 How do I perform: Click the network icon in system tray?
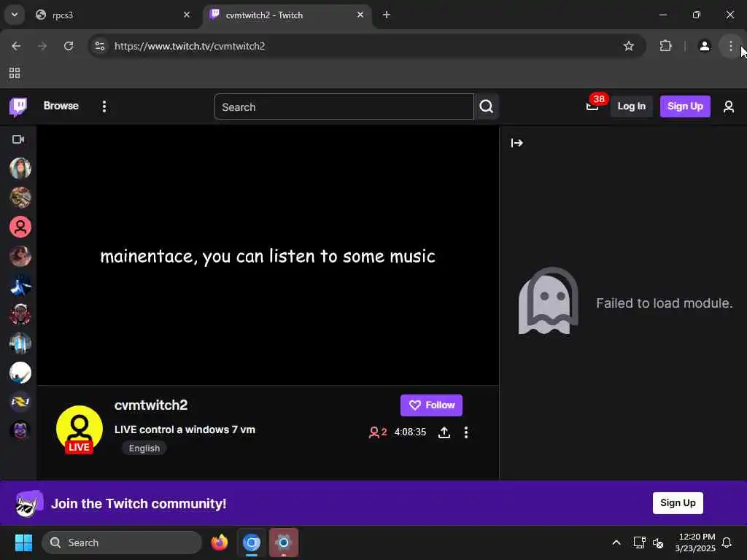[x=639, y=542]
